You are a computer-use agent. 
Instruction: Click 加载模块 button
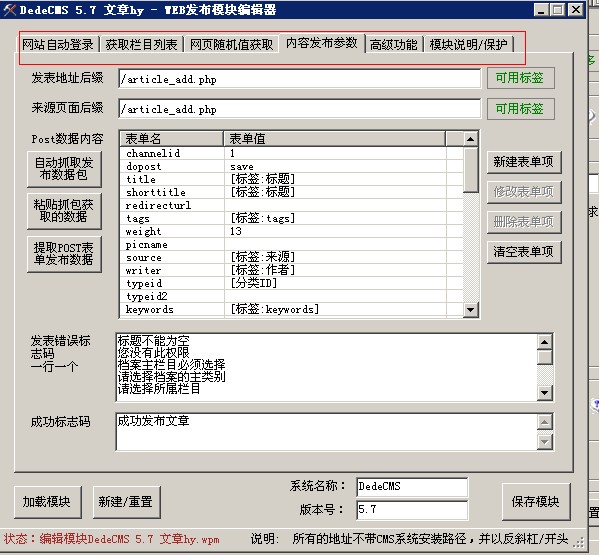coord(47,502)
